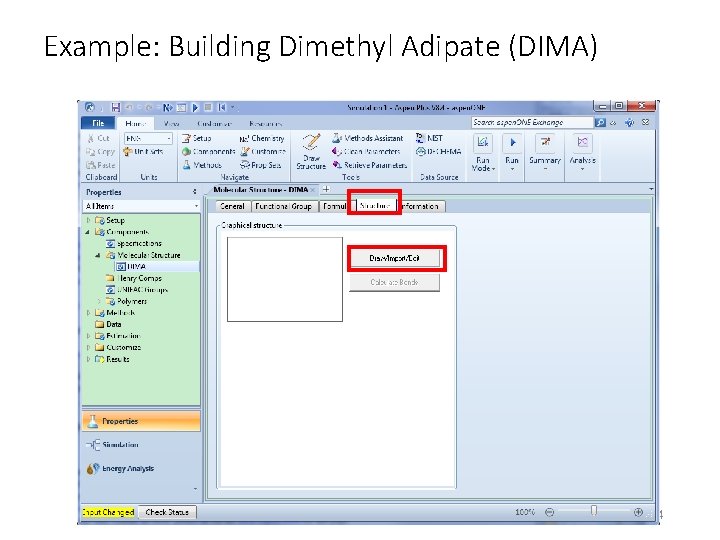This screenshot has width=720, height=540.
Task: Switch to the Customize ribbon tab
Action: click(x=214, y=124)
